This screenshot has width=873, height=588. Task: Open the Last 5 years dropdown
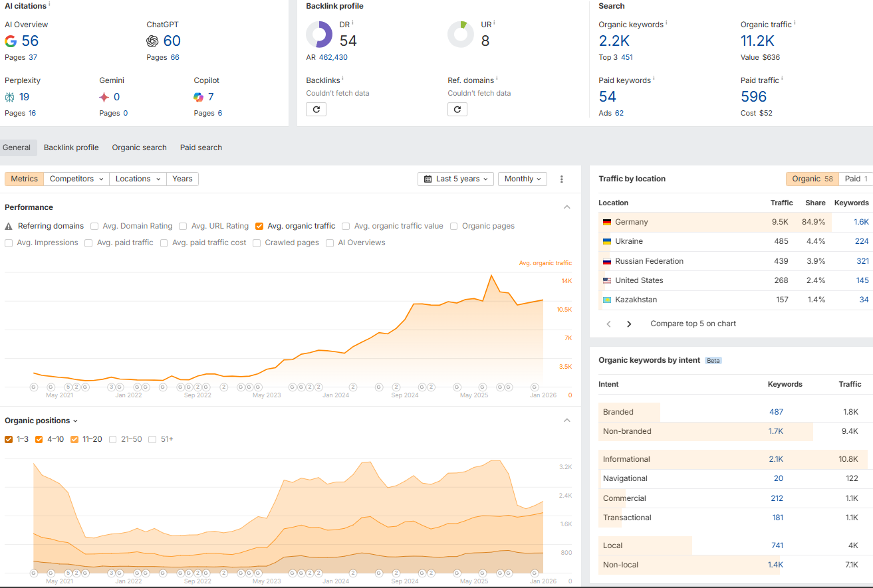(x=455, y=179)
